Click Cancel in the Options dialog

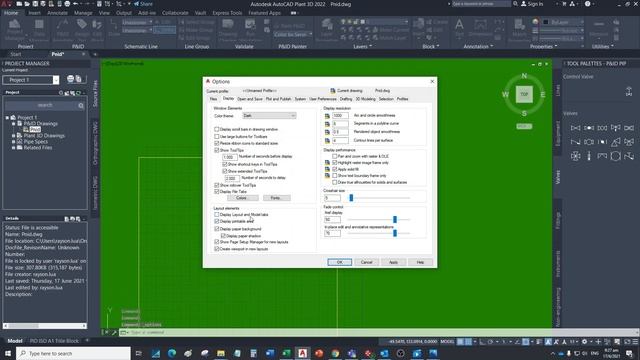tap(367, 262)
